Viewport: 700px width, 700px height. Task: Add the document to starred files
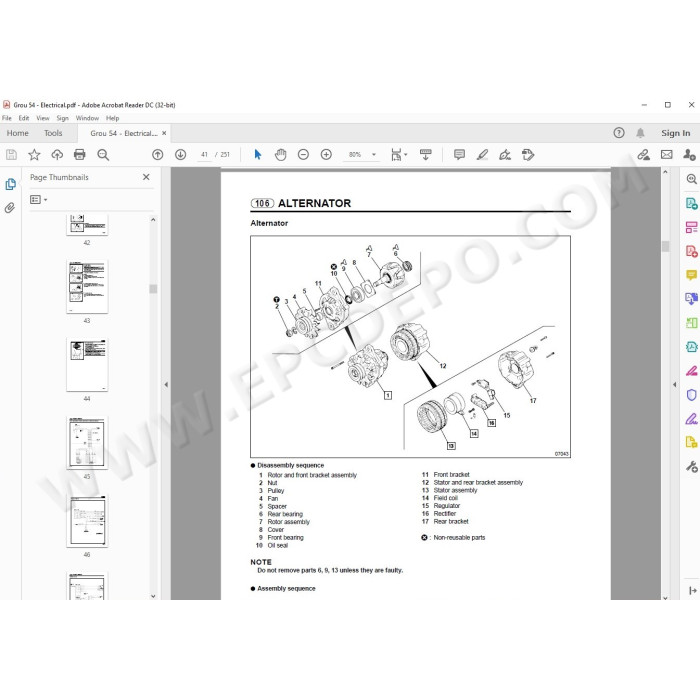coord(34,155)
